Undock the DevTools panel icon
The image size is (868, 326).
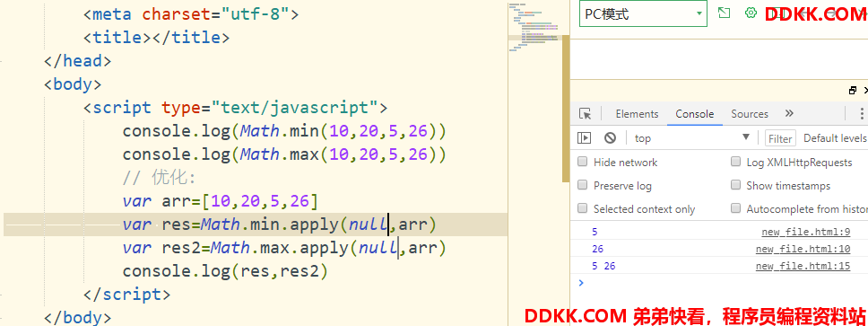tap(853, 91)
